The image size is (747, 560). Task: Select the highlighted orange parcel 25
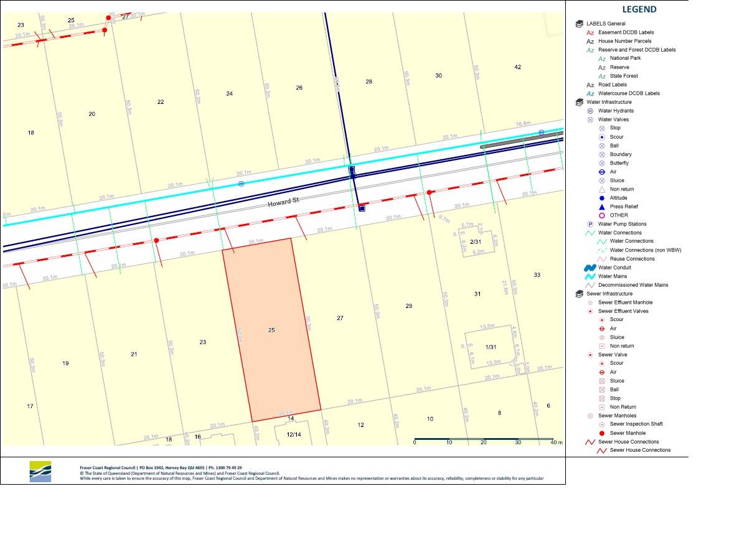[x=271, y=330]
